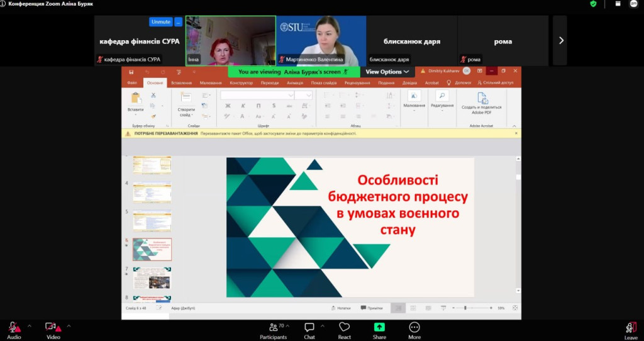Click the Cut scissors icon
Viewport: 644px width, 341px height.
click(x=153, y=95)
